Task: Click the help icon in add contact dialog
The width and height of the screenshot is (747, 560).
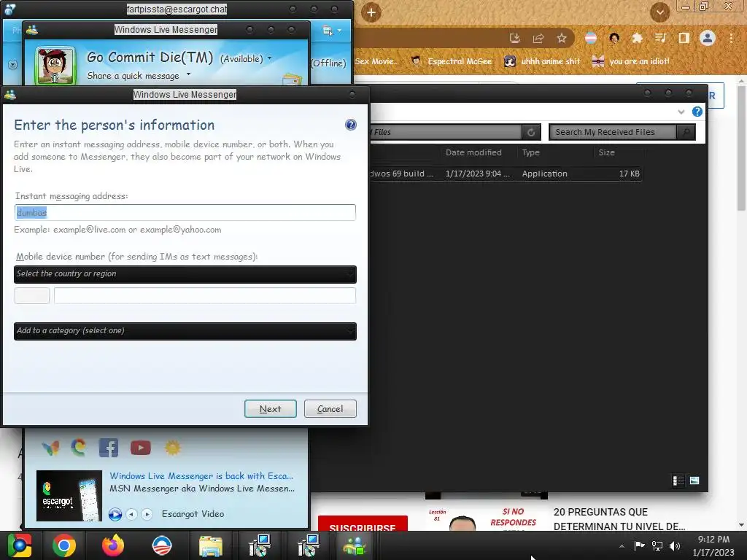Action: (351, 125)
